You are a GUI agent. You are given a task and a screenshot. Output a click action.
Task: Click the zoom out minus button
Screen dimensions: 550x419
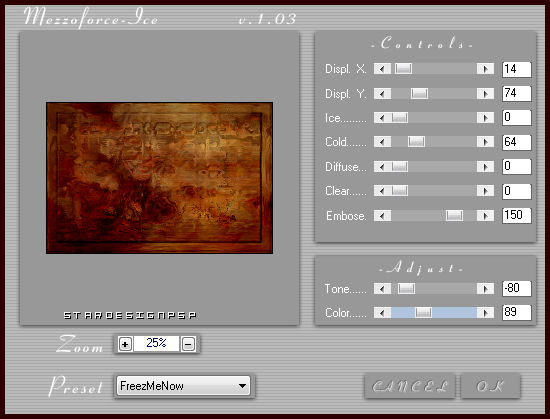pos(188,344)
